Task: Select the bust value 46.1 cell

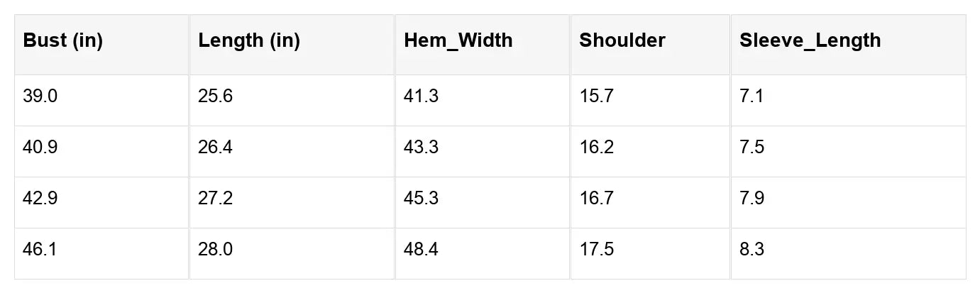Action: (x=40, y=250)
